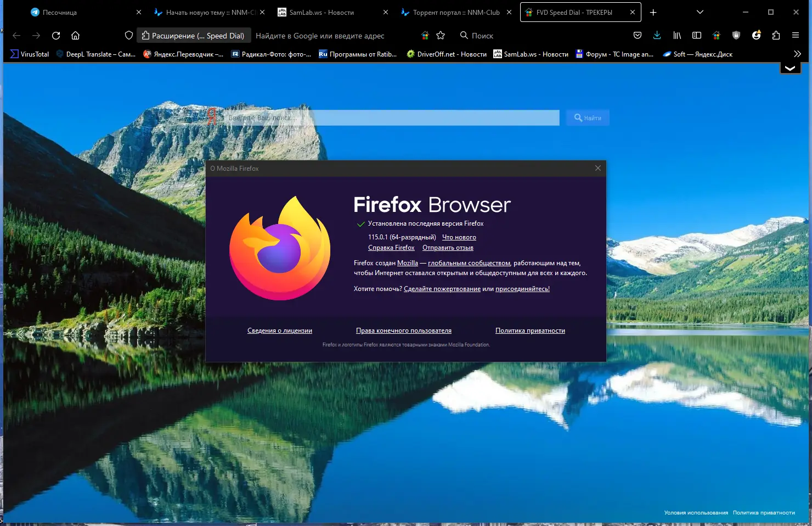Click the присоединяйтесь! link
Viewport: 812px width, 526px height.
[522, 289]
